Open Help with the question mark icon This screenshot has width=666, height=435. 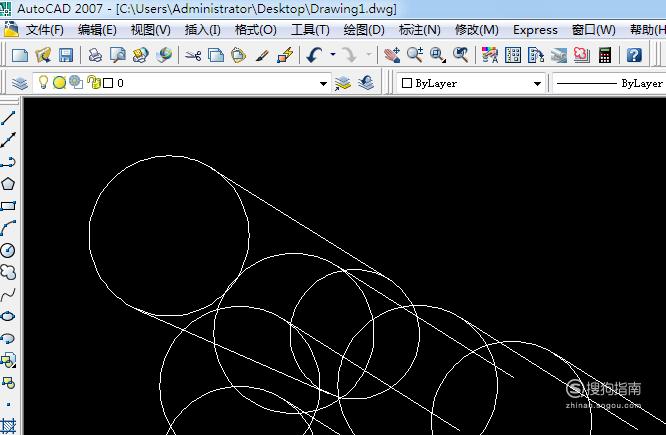pos(634,55)
